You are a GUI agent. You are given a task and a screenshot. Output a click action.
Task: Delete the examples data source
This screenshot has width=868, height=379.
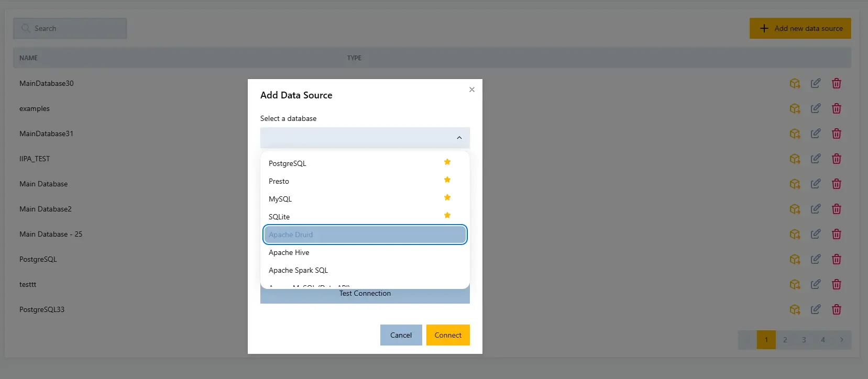coord(837,108)
